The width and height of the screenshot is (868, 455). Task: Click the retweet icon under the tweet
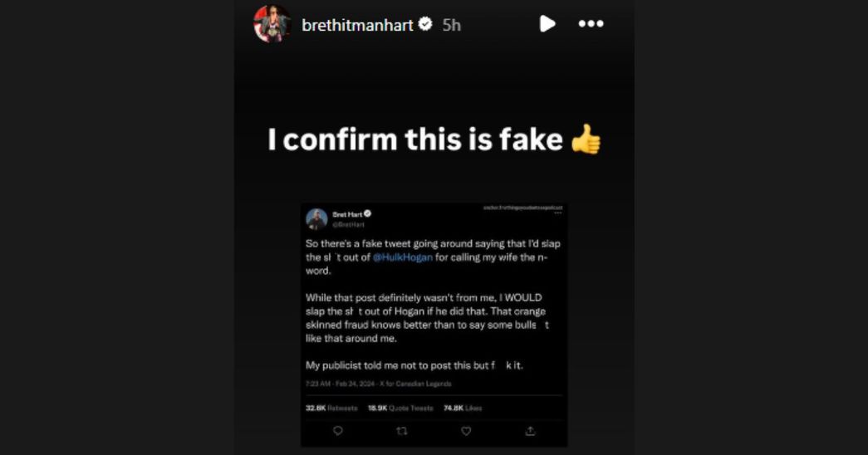pyautogui.click(x=402, y=431)
